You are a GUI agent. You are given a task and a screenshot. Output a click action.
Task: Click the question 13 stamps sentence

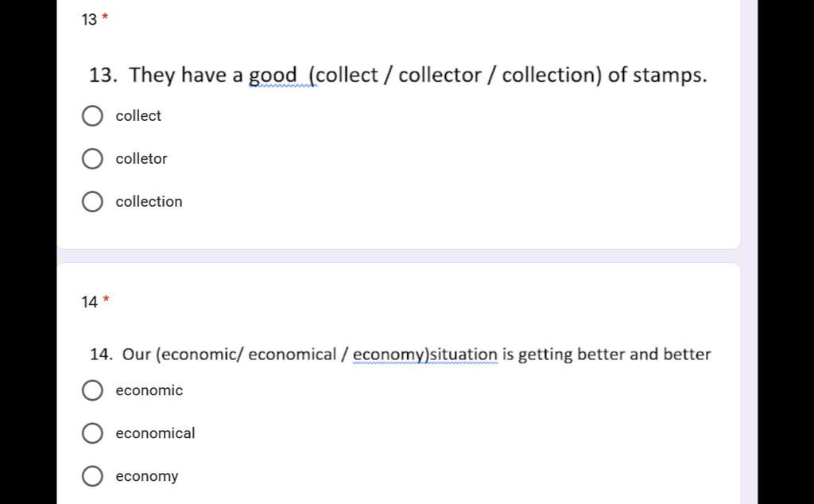pos(398,76)
